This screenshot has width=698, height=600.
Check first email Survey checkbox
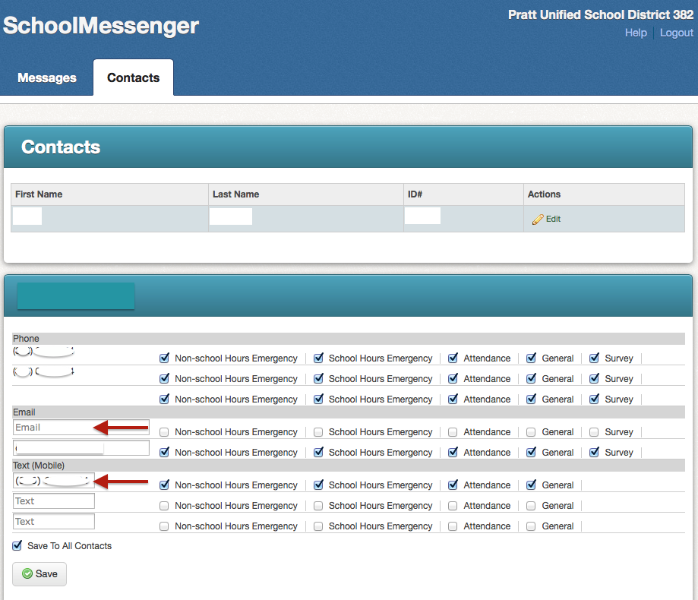pyautogui.click(x=594, y=432)
